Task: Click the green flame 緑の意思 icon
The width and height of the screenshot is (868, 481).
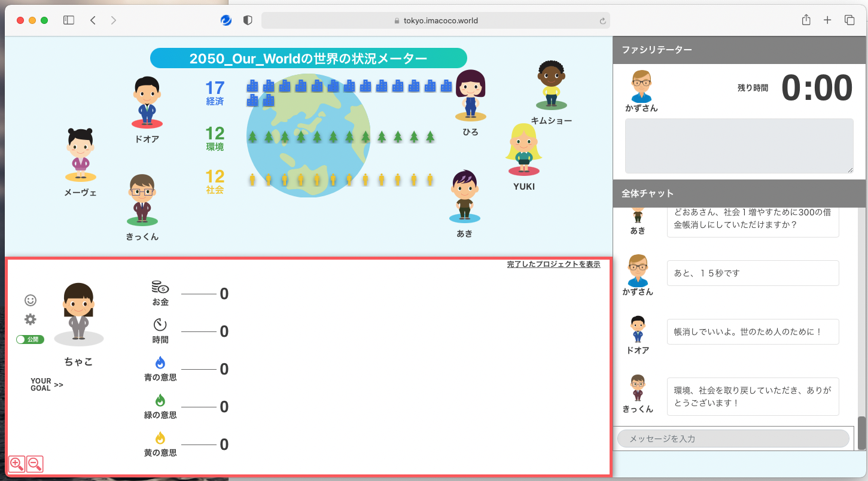Action: pos(160,401)
